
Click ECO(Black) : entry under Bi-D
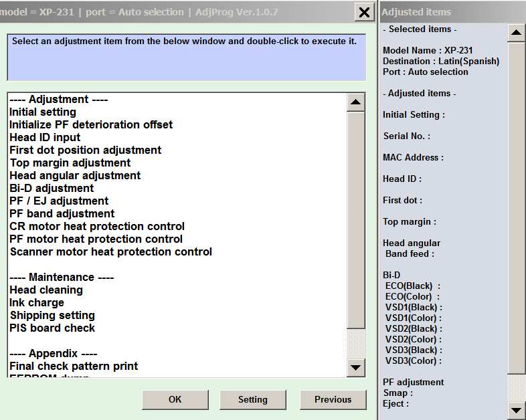click(413, 286)
